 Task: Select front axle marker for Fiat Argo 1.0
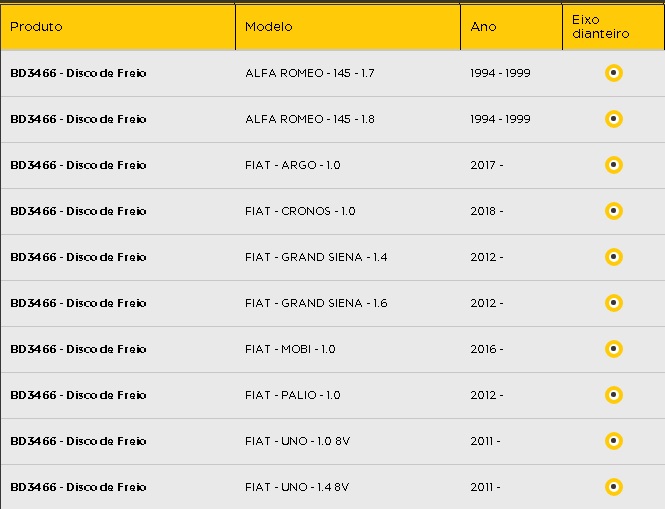614,165
